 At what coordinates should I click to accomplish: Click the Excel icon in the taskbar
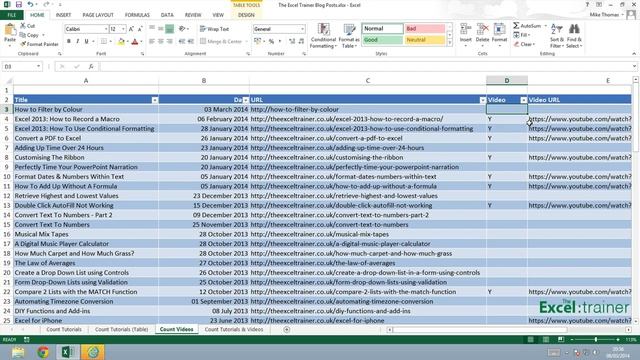(x=68, y=352)
